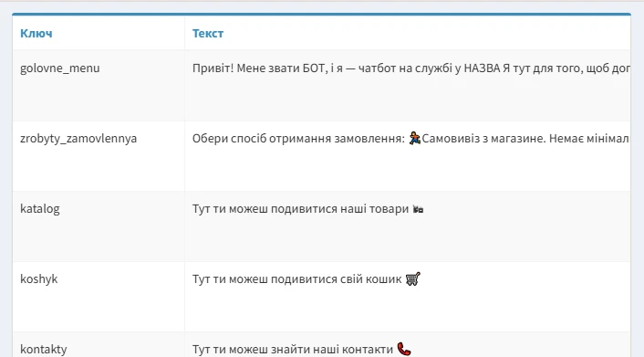This screenshot has height=357, width=644.
Task: Sort table by the Текст column header
Action: pos(208,33)
